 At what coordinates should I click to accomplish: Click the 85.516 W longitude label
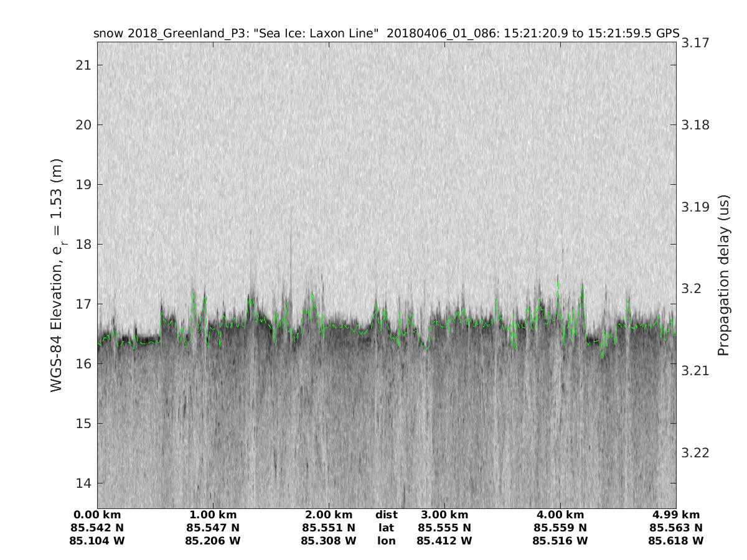560,541
